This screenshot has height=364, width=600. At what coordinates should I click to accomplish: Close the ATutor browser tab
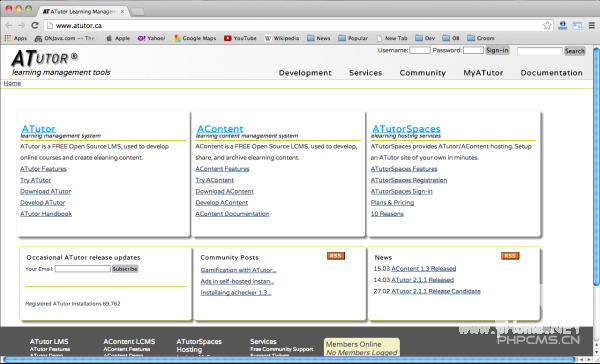coord(122,11)
